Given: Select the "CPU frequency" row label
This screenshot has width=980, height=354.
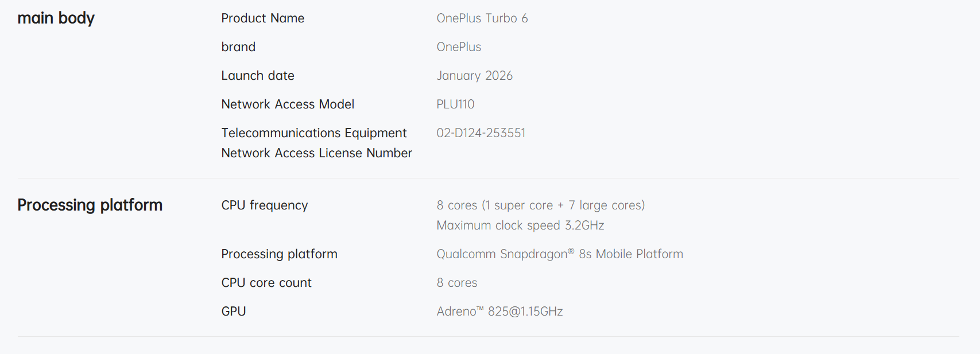Looking at the screenshot, I should click(x=264, y=205).
